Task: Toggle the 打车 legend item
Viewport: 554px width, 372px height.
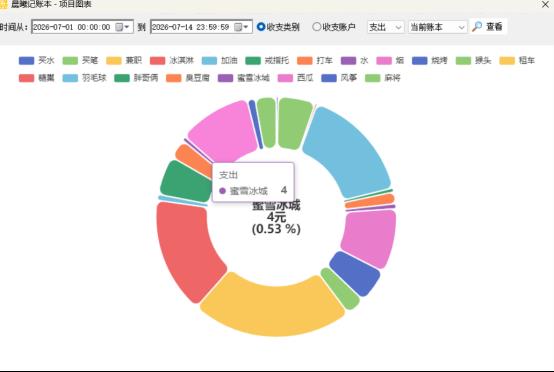Action: [315, 61]
